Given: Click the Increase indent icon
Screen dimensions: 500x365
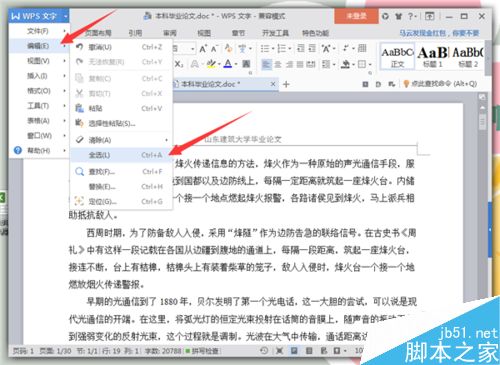Looking at the screenshot, I should click(x=312, y=48).
